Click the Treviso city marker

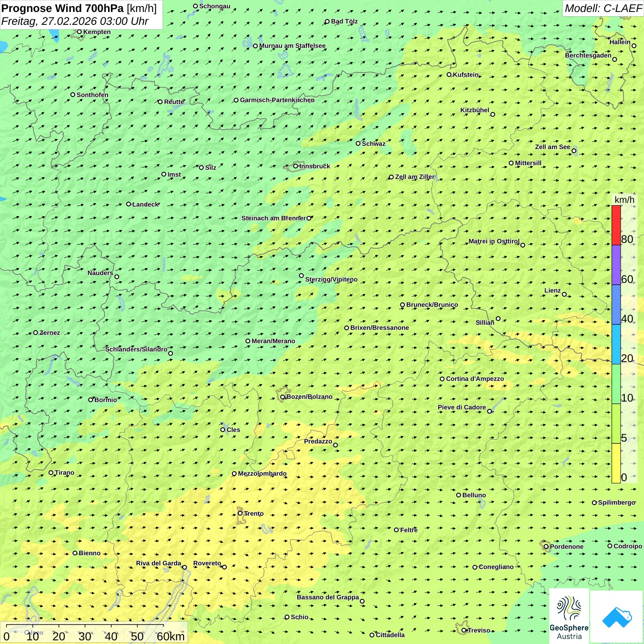click(464, 630)
